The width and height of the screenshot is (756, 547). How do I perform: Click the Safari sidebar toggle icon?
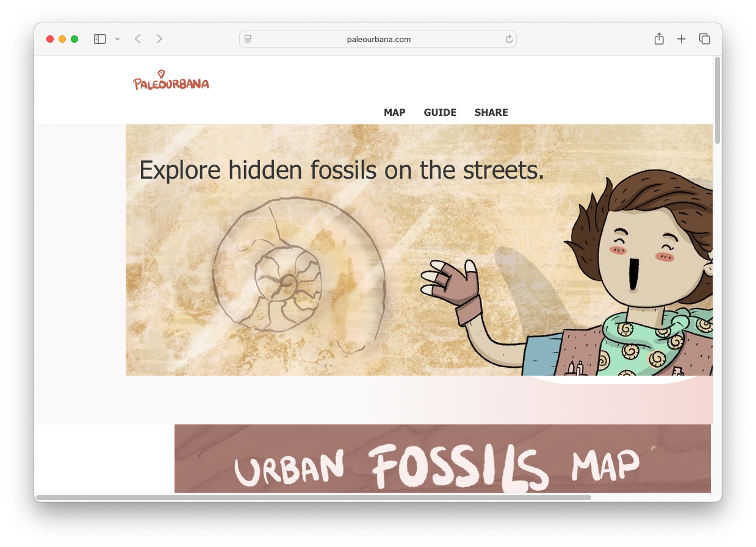99,39
